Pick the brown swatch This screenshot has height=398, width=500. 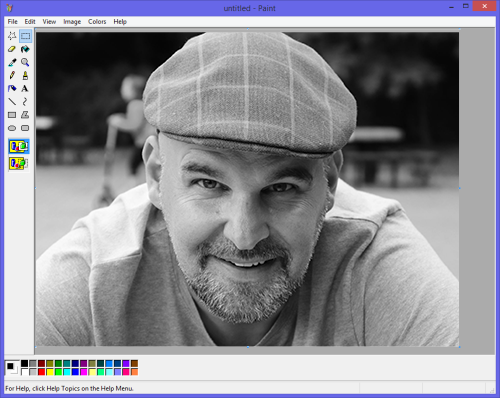click(134, 363)
